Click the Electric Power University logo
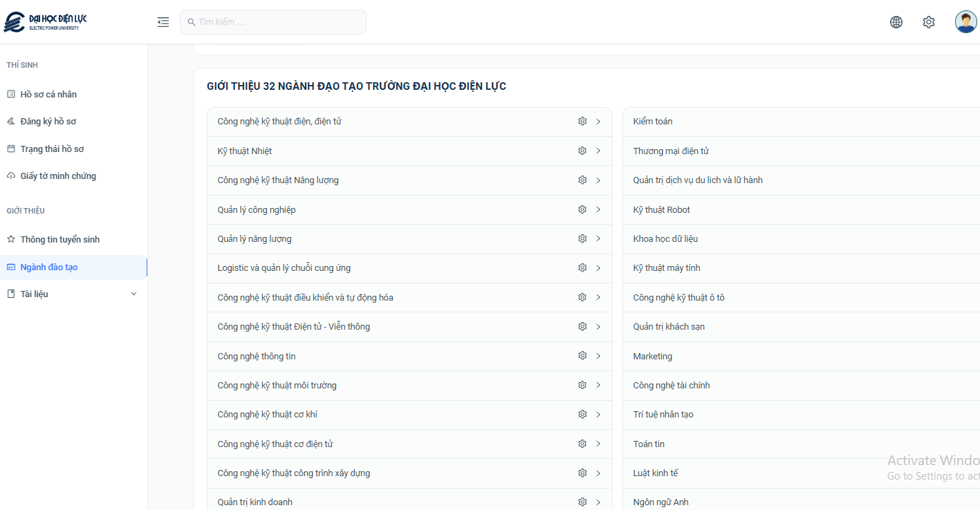980x510 pixels. pos(46,22)
